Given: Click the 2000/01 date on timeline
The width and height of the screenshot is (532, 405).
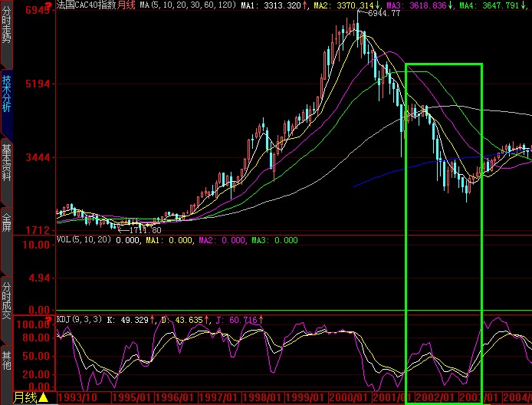Looking at the screenshot, I should coord(349,398).
